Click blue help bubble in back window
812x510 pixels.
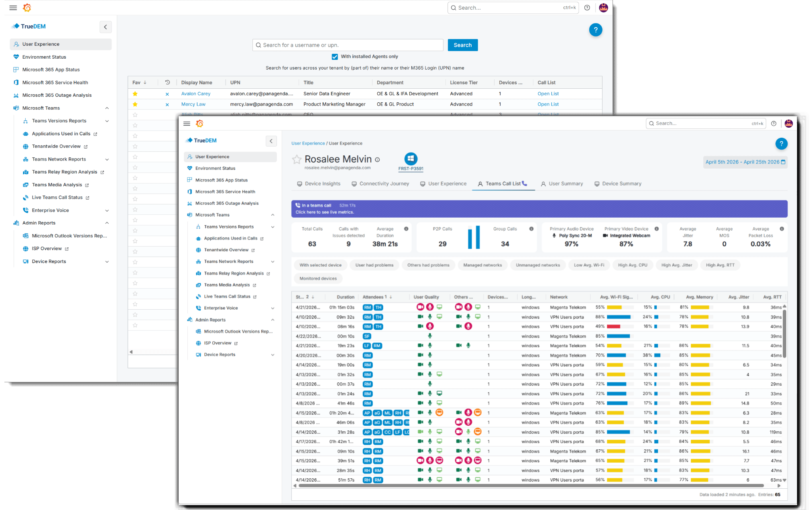tap(596, 30)
